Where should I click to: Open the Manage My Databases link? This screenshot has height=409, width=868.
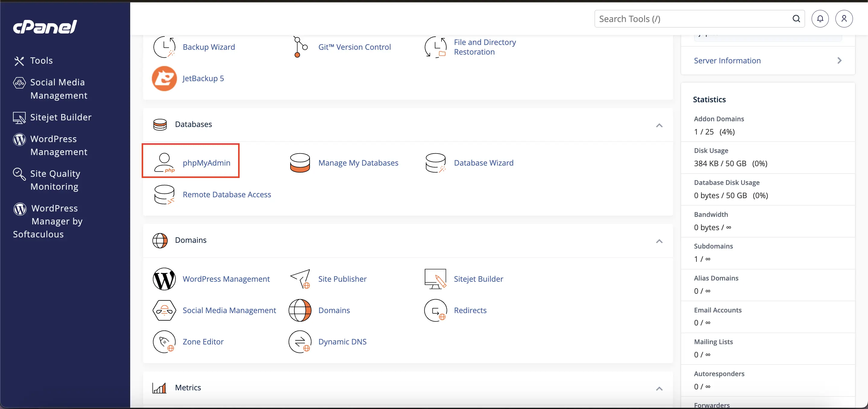[358, 163]
